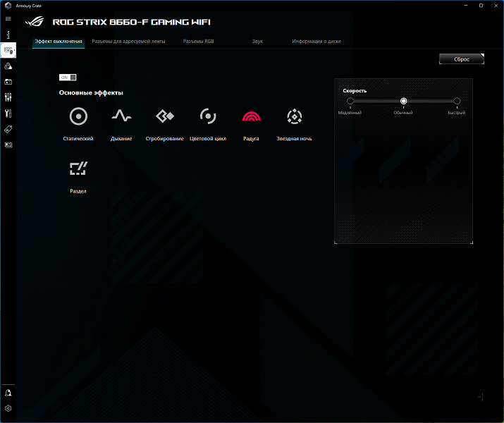Open the hamburger menu in the sidebar

(x=8, y=18)
